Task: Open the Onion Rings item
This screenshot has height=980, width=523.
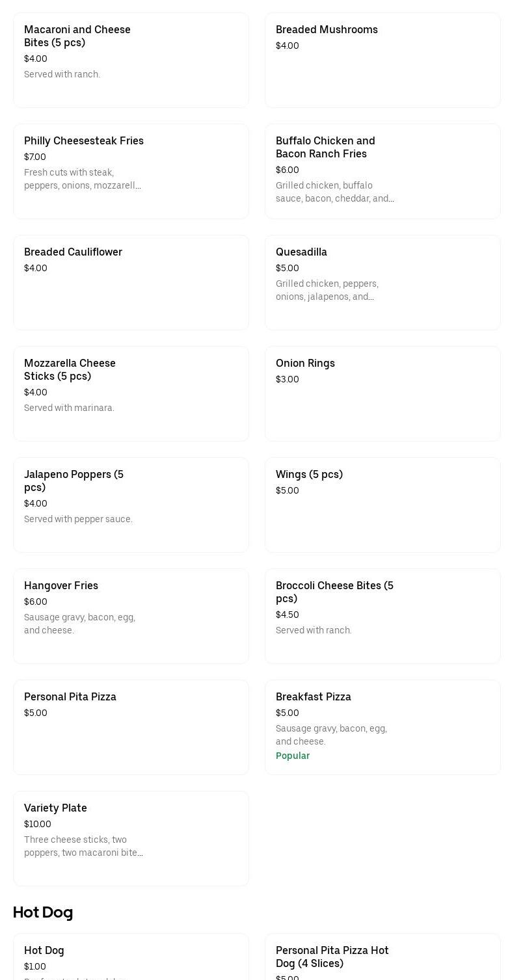Action: [x=382, y=393]
